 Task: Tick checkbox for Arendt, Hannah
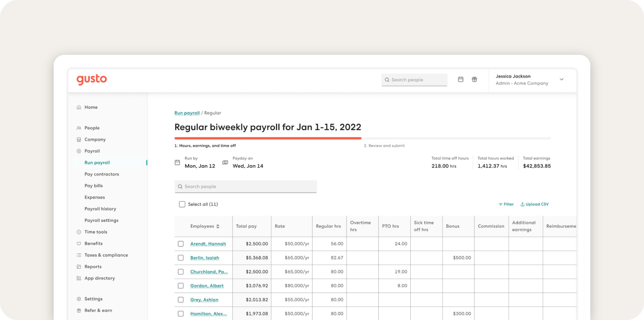(x=181, y=244)
